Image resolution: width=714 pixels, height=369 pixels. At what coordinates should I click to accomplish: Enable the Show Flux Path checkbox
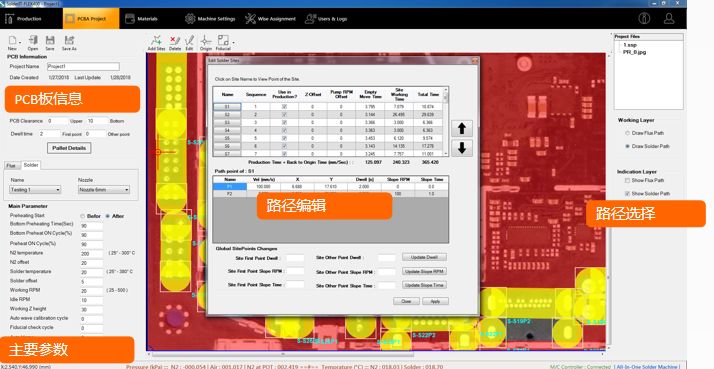627,180
